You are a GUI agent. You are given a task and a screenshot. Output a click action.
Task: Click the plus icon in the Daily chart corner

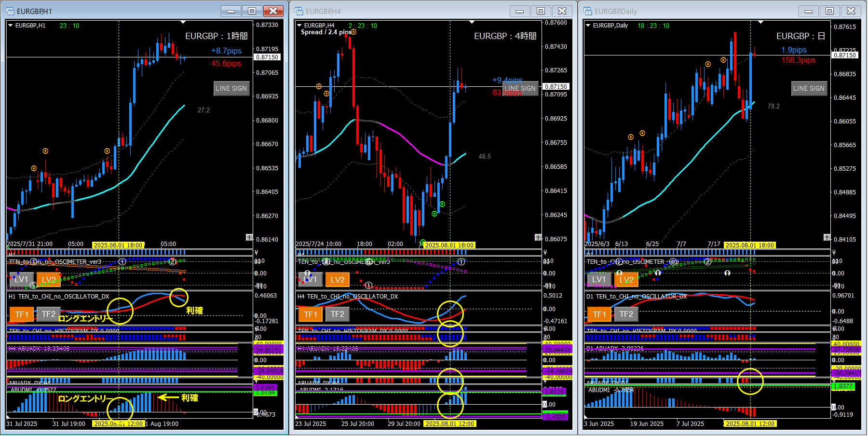[x=827, y=237]
